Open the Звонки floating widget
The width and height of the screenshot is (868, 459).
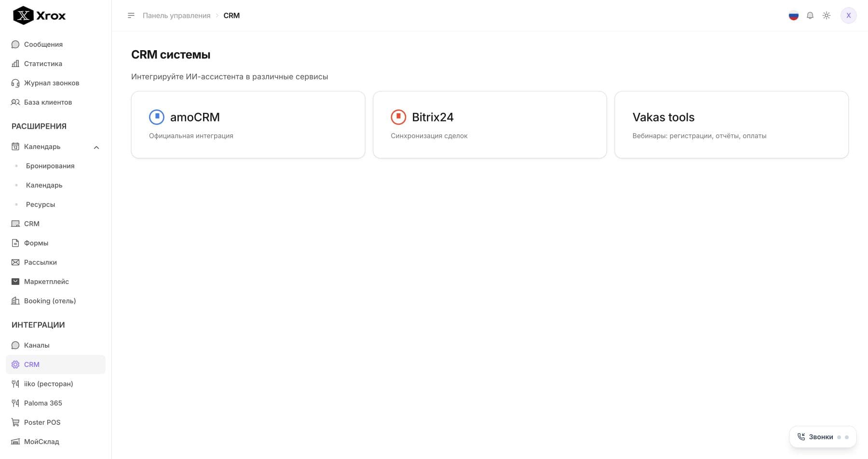(823, 437)
